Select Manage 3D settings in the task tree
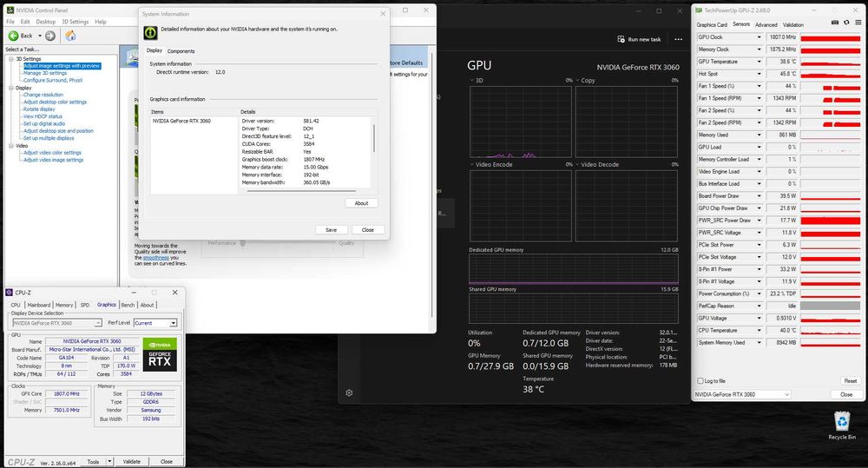Viewport: 868px width, 468px height. [45, 73]
